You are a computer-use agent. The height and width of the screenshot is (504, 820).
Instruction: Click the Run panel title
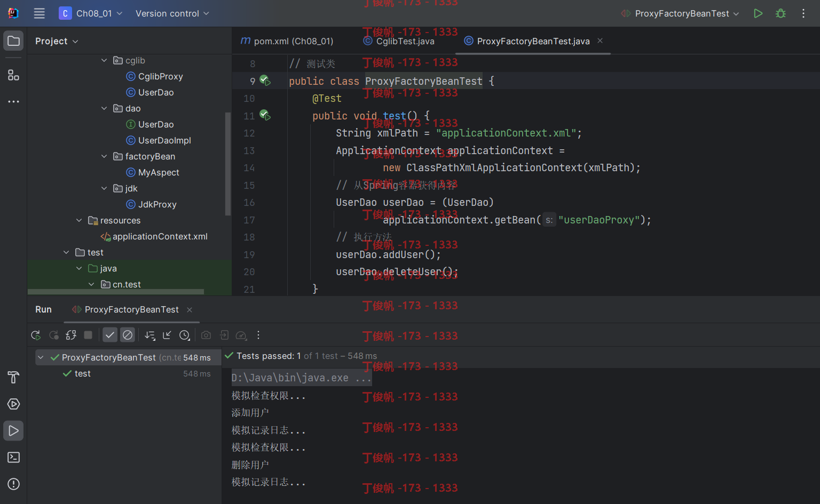click(x=43, y=309)
